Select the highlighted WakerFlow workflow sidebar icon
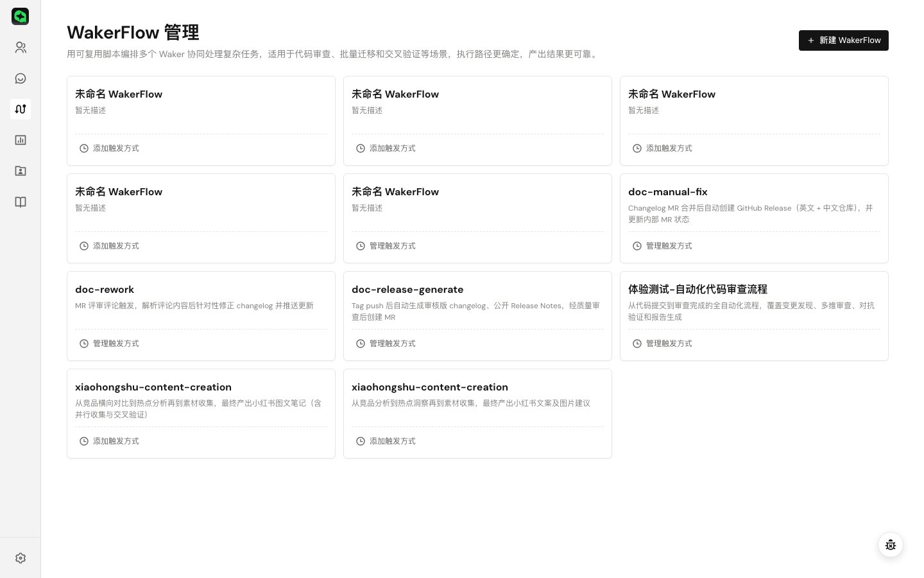Screen dimensions: 924x578 point(21,109)
